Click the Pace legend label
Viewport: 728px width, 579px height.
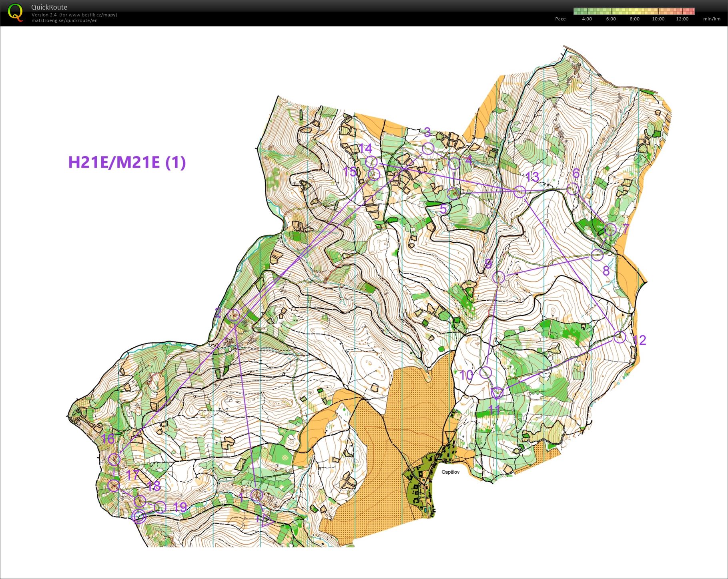pyautogui.click(x=560, y=19)
